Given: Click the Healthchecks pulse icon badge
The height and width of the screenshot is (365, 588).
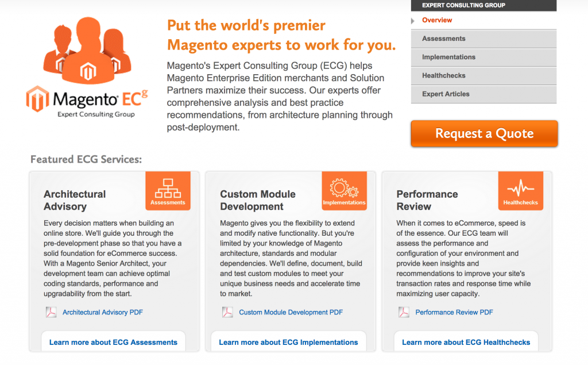Looking at the screenshot, I should [520, 191].
